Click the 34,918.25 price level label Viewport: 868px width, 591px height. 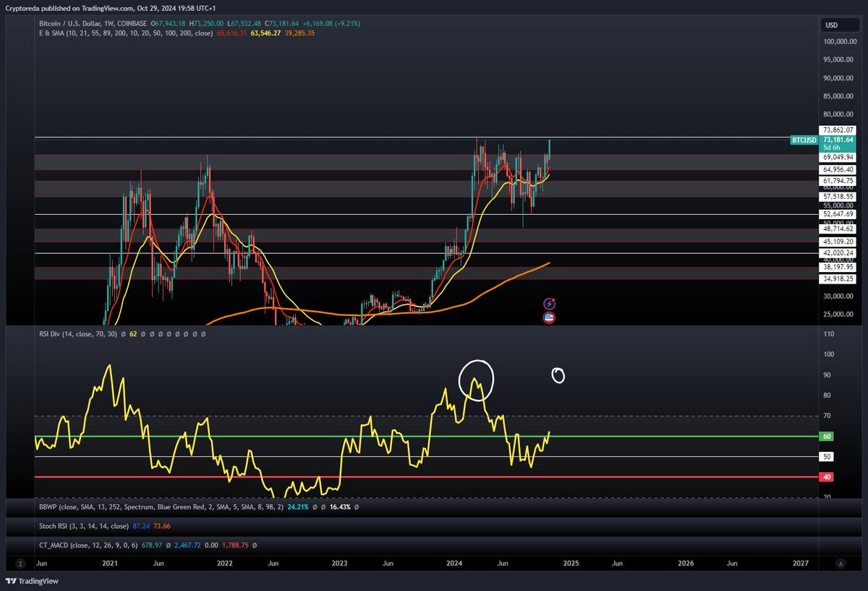click(838, 279)
